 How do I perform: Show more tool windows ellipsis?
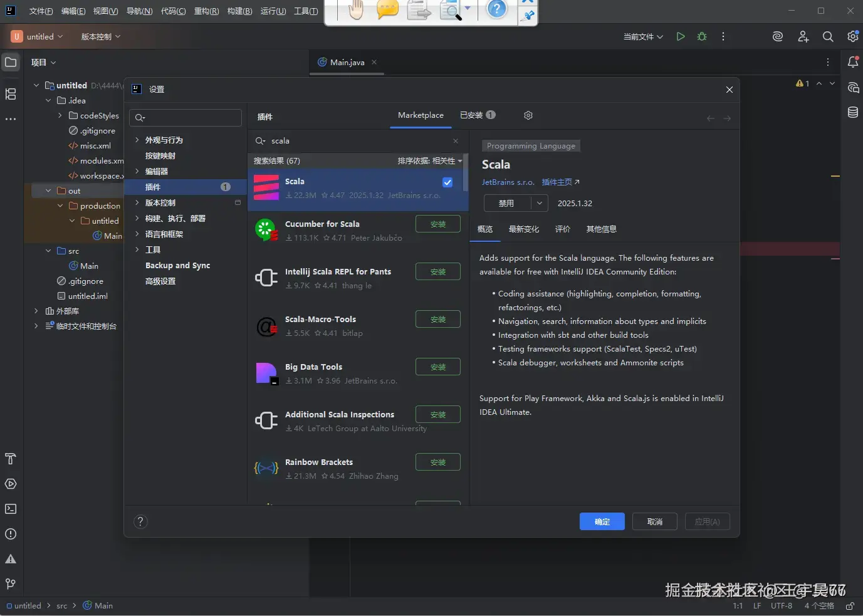coord(11,119)
